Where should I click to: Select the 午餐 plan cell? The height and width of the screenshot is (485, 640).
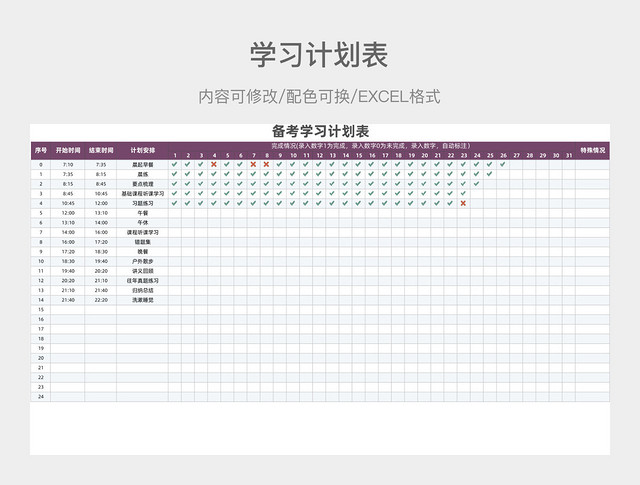coord(142,213)
